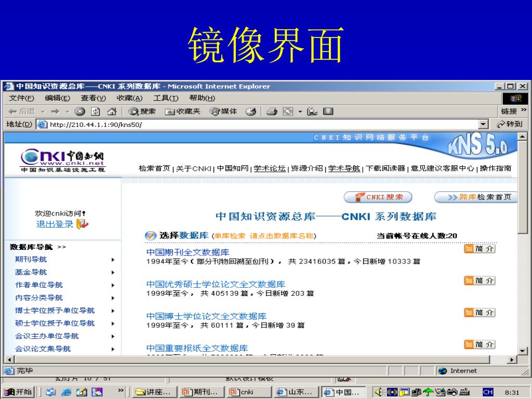Click the 转到 Go button
Viewport: 532px width, 399px height.
tap(510, 124)
